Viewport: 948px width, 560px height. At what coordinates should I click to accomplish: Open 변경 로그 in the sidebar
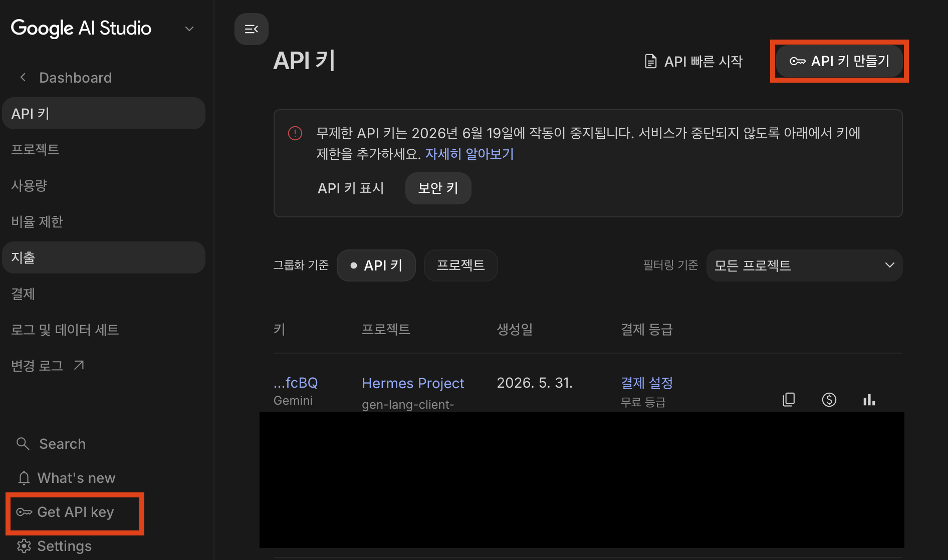(104, 366)
